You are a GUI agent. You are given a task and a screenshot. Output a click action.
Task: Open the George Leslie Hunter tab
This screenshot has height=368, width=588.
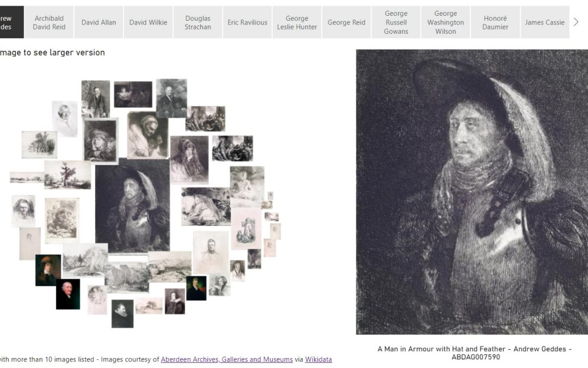pyautogui.click(x=297, y=22)
